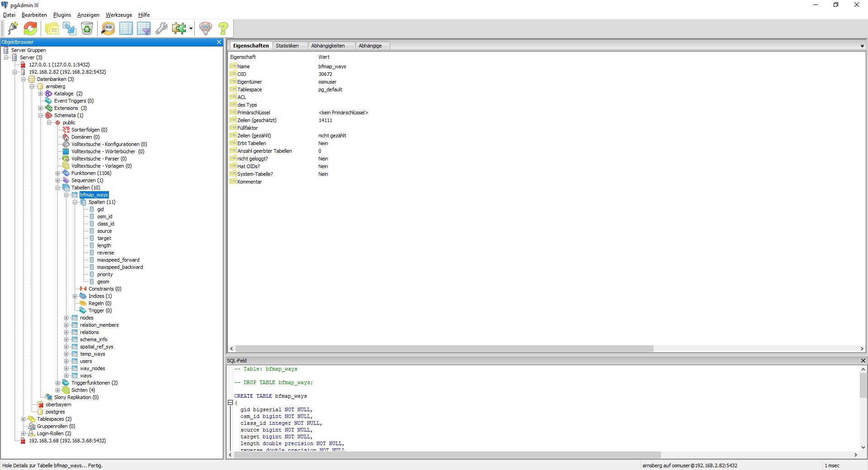Collapse the Spalten (11) node
The width and height of the screenshot is (868, 470).
pos(75,202)
